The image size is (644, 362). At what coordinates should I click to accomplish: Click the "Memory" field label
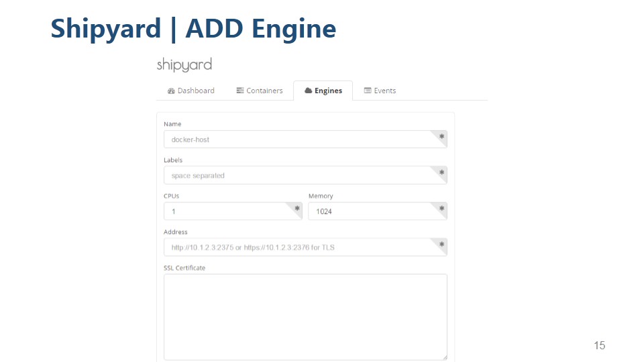[x=321, y=196]
